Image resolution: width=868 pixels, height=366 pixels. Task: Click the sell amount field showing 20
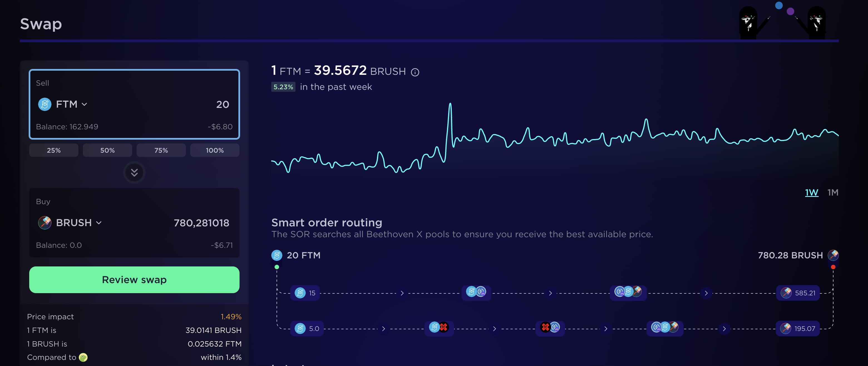(202, 104)
